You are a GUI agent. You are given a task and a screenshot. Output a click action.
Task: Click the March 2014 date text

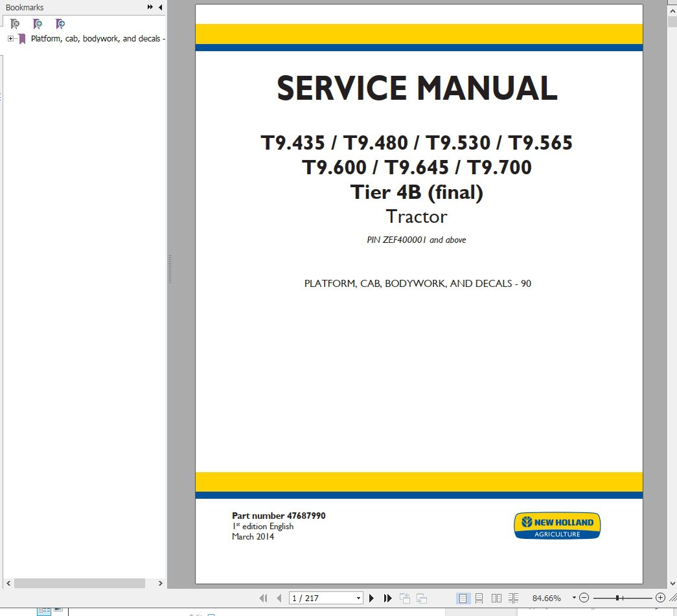(x=253, y=536)
